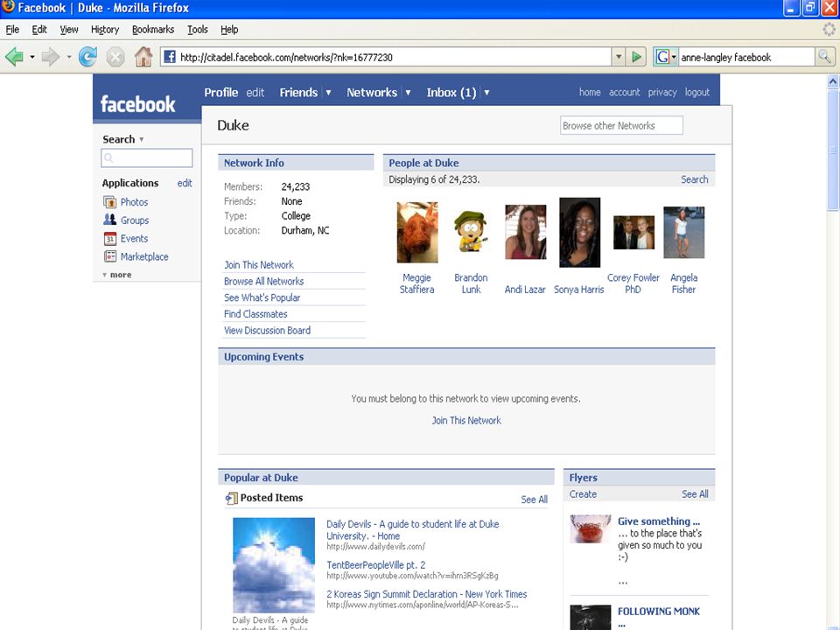The image size is (840, 630).
Task: Open Brandon Lunk's cartoon profile picture
Action: tap(471, 231)
